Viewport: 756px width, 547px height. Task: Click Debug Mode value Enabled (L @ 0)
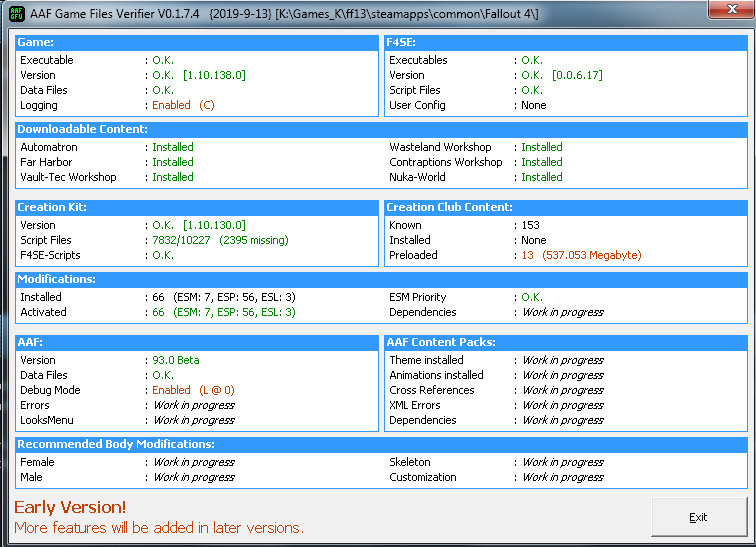pyautogui.click(x=193, y=390)
